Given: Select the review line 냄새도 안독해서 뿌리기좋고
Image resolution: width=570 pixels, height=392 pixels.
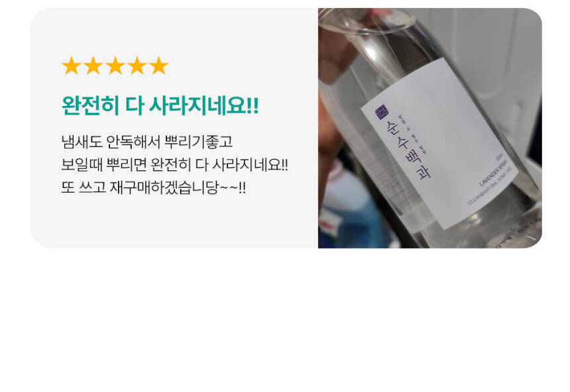Looking at the screenshot, I should coord(147,141).
